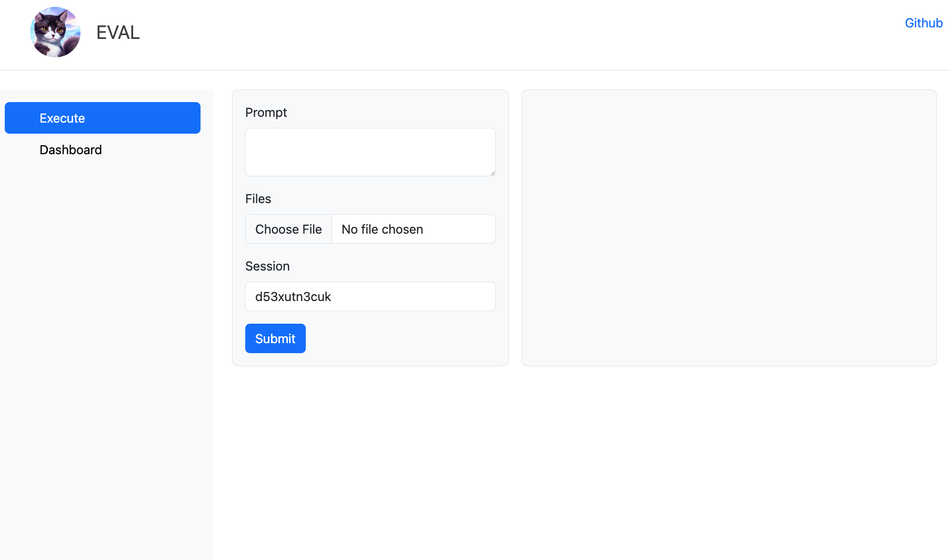950x560 pixels.
Task: Click the No file chosen area
Action: [382, 229]
